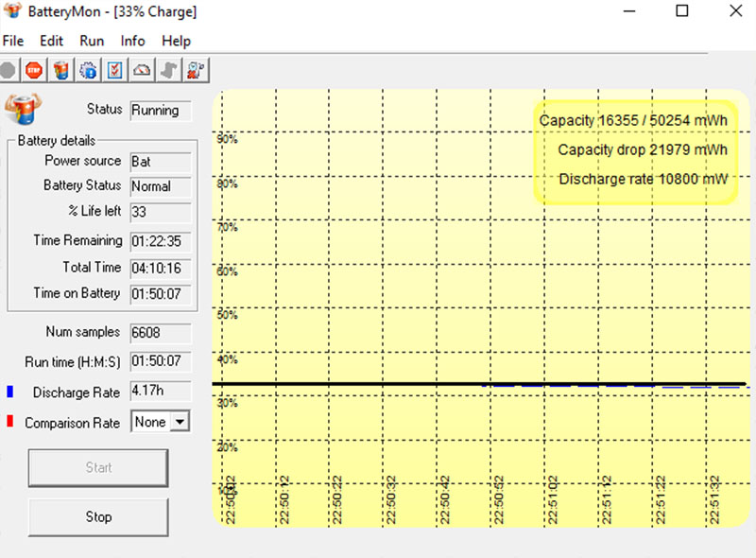Screen dimensions: 756x558
Task: Click the 'Discharge rate 10800 mW' chart text
Action: [x=644, y=179]
